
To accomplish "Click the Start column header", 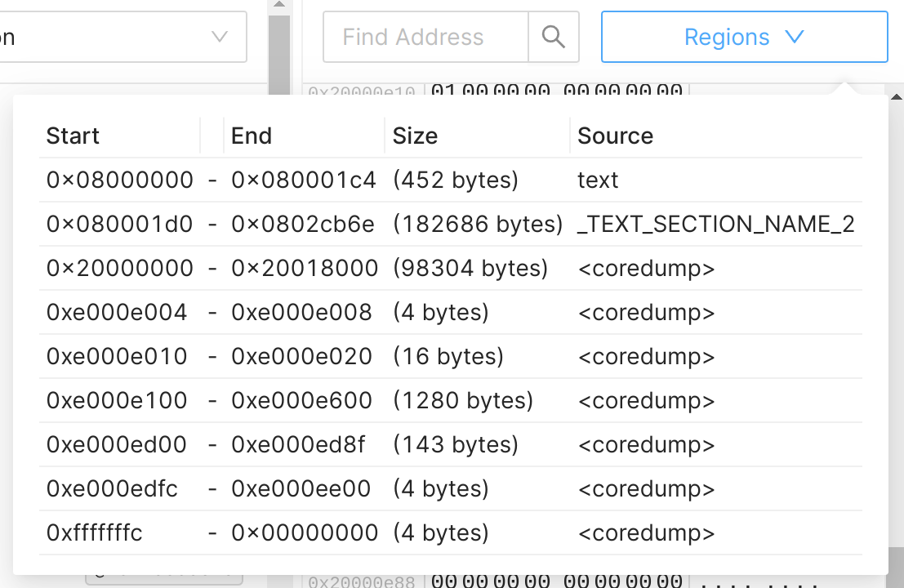I will (73, 136).
